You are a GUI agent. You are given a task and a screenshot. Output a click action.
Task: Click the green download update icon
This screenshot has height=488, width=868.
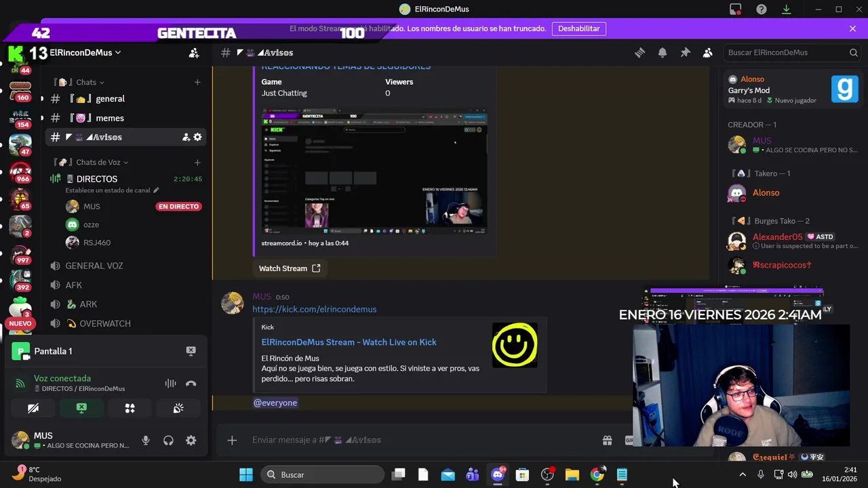tap(787, 9)
